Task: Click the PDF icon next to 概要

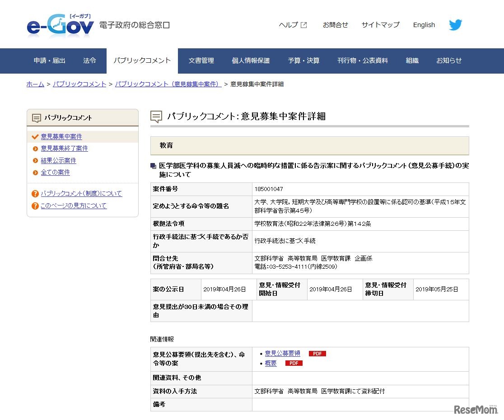Action: [294, 363]
